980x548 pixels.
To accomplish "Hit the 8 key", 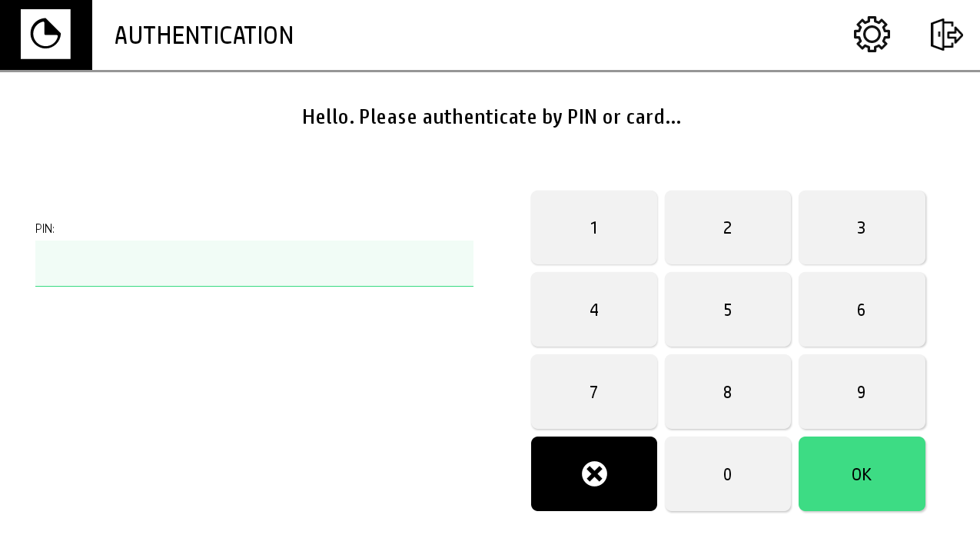I will (x=728, y=392).
